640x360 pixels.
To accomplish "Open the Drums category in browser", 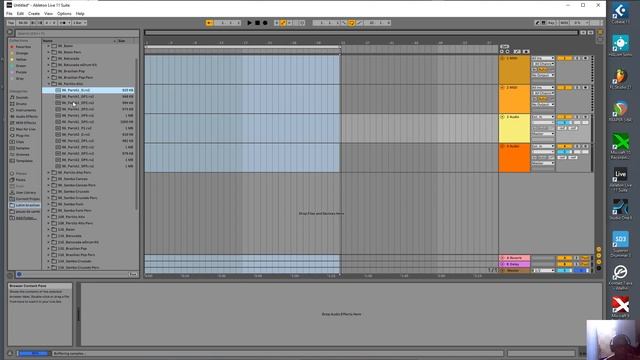I will tap(21, 104).
